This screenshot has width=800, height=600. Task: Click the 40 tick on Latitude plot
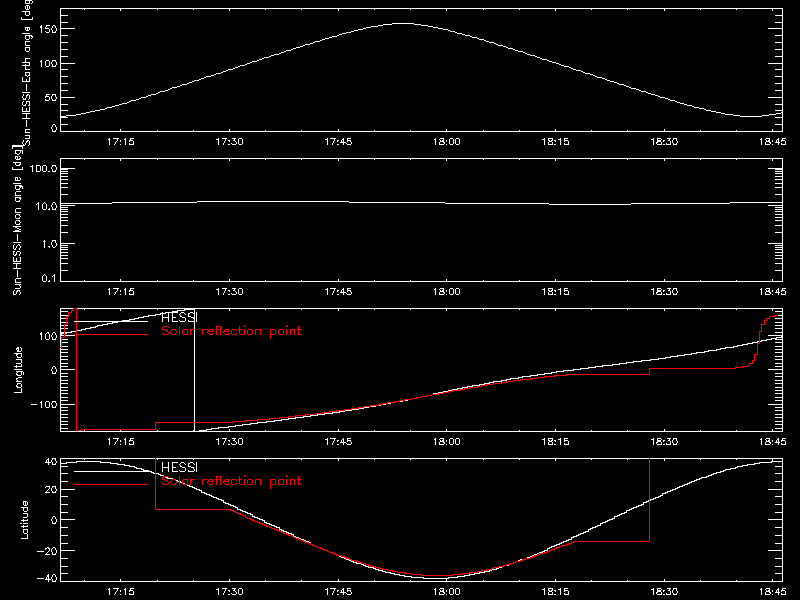pos(51,462)
